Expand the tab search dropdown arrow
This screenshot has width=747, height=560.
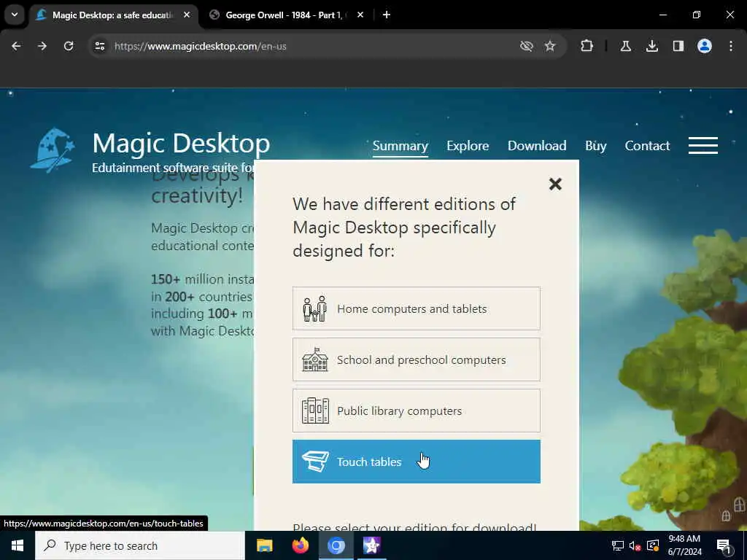(15, 15)
